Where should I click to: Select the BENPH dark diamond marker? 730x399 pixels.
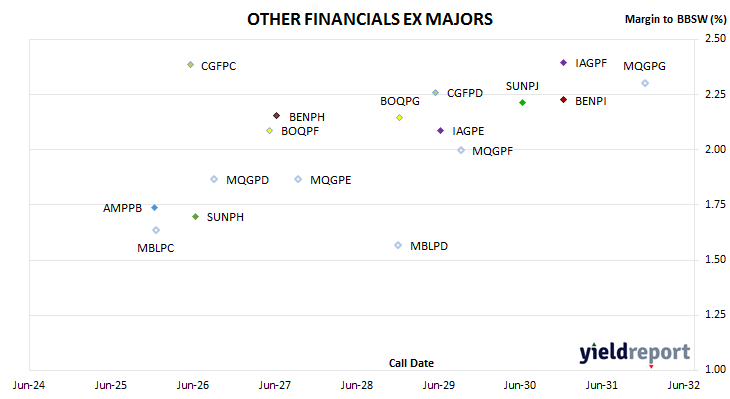pyautogui.click(x=277, y=115)
